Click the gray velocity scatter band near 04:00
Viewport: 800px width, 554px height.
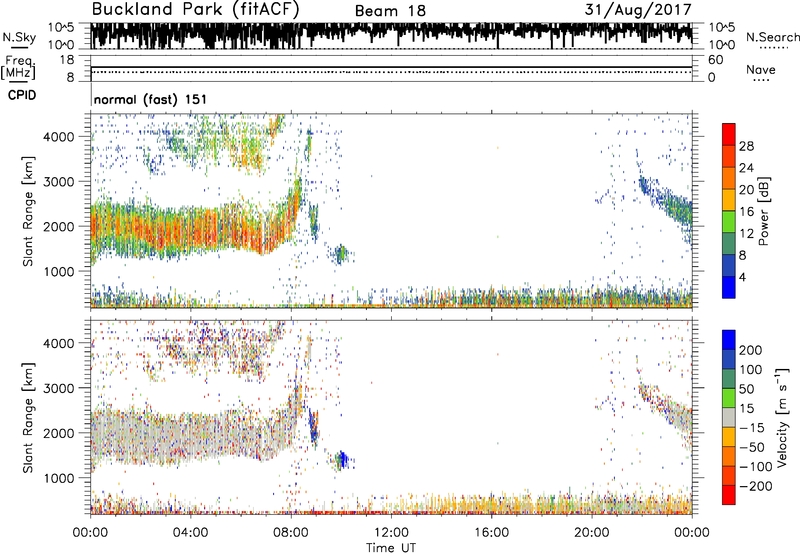(x=189, y=436)
